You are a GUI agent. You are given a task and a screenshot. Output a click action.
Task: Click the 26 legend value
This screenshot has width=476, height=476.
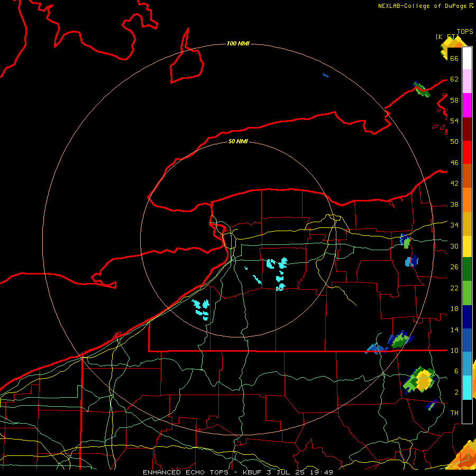454,267
